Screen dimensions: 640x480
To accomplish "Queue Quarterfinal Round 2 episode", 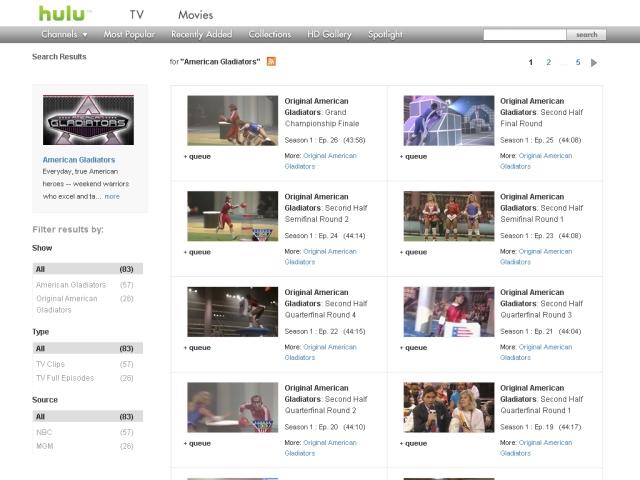I will point(197,443).
